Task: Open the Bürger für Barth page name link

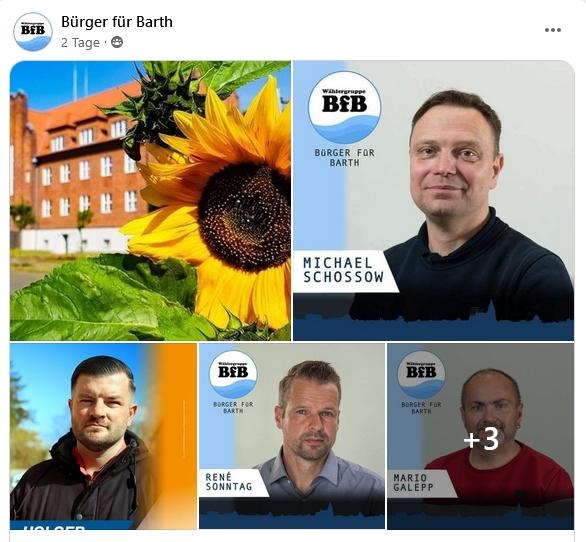Action: click(117, 22)
